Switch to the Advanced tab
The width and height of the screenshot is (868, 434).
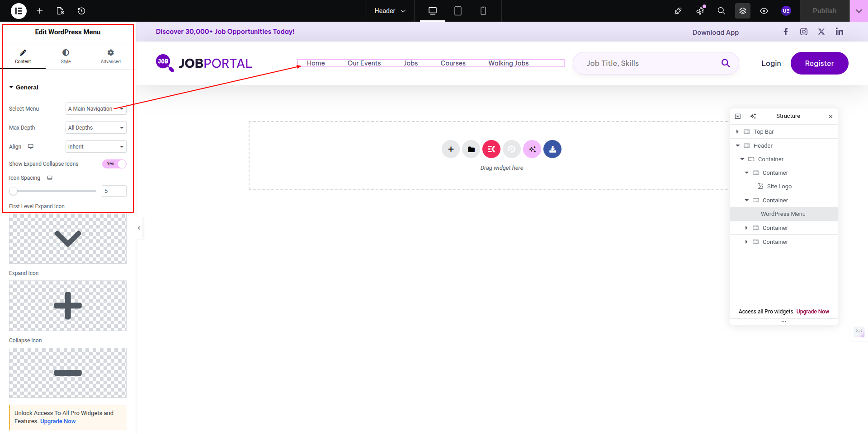click(110, 56)
